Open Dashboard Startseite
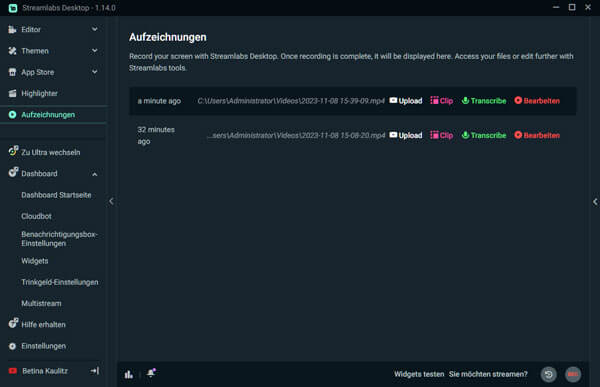 point(56,195)
